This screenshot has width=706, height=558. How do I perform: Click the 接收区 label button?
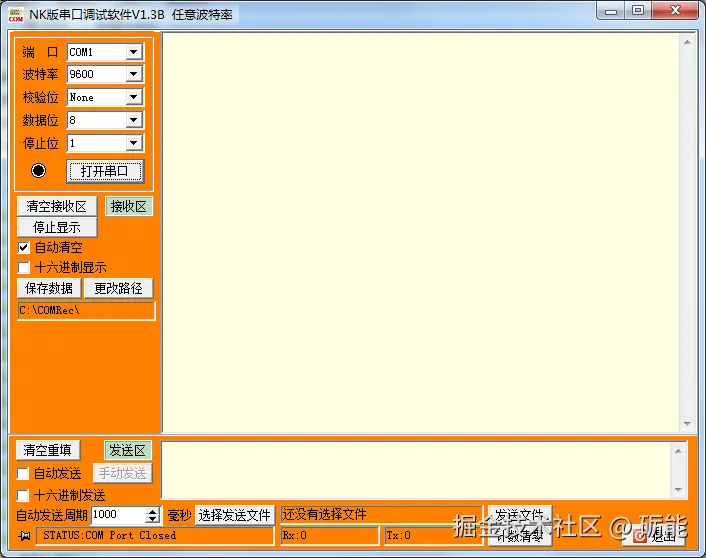[x=129, y=206]
